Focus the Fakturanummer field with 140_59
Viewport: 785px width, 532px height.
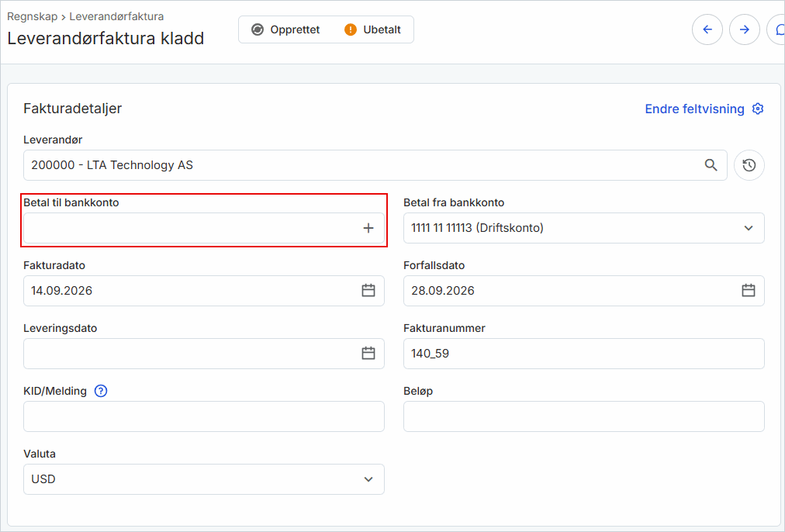pos(584,354)
